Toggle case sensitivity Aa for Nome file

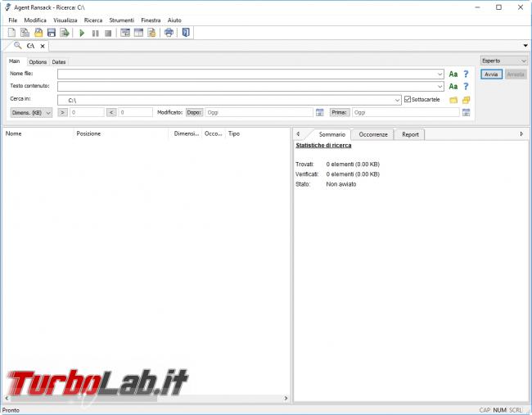pyautogui.click(x=453, y=74)
